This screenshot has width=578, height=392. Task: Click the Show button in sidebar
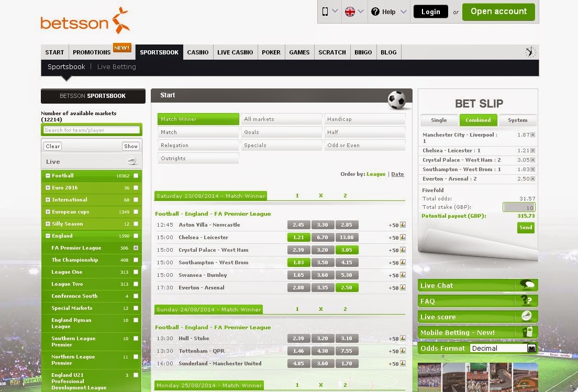[x=130, y=146]
